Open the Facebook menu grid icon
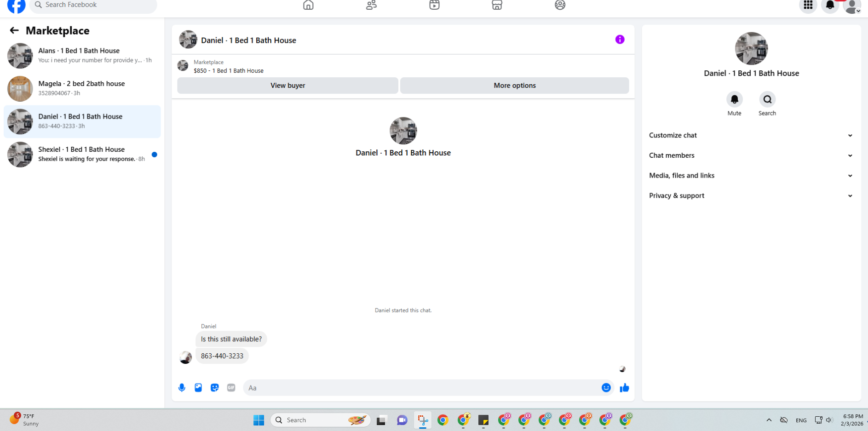The width and height of the screenshot is (868, 431). coord(808,5)
